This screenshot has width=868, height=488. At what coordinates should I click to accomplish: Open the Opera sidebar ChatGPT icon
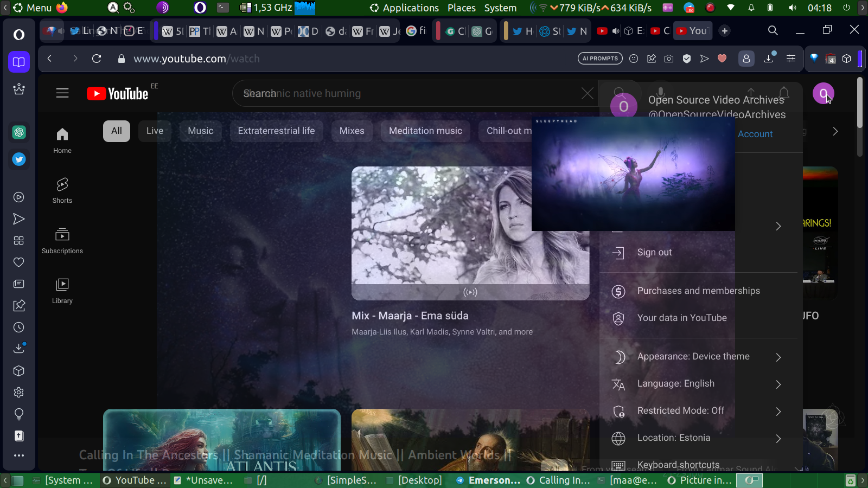19,132
